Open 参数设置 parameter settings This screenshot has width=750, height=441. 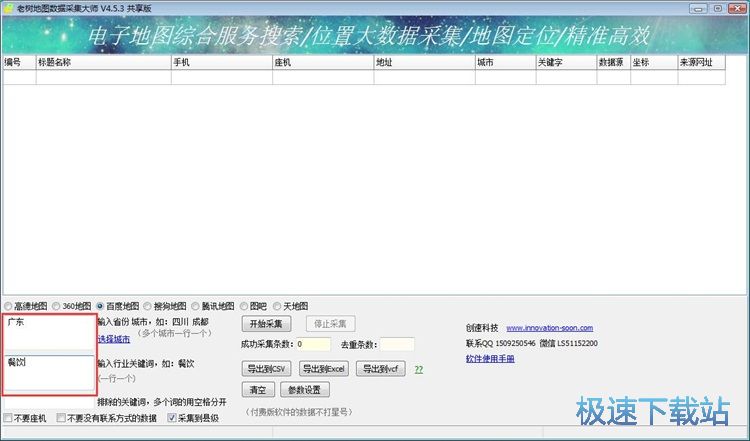pos(305,390)
